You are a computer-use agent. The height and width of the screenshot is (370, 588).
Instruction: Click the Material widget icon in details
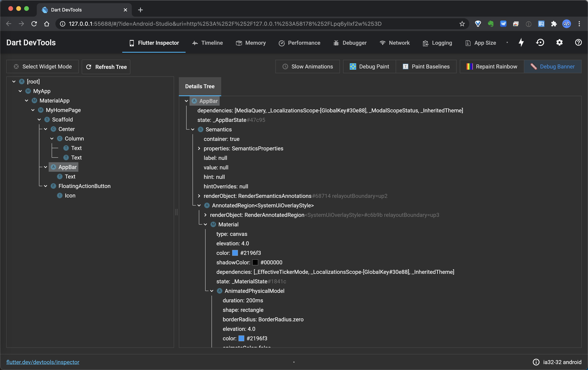(213, 224)
